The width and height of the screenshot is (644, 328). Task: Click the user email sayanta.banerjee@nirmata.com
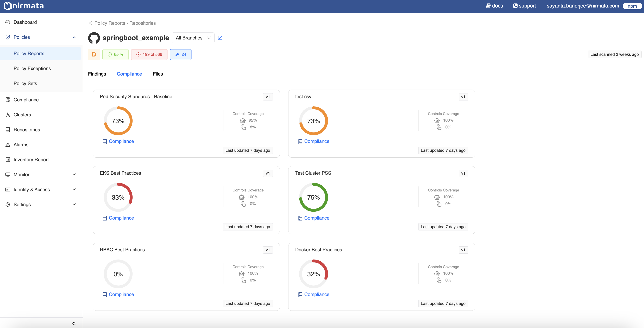coord(583,6)
